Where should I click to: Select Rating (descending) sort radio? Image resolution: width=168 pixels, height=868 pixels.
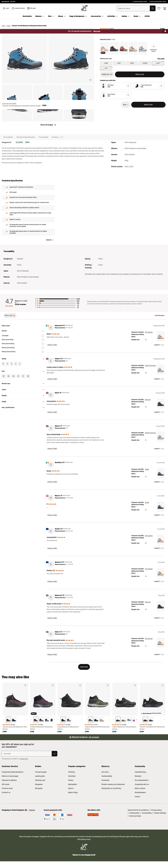43,352
